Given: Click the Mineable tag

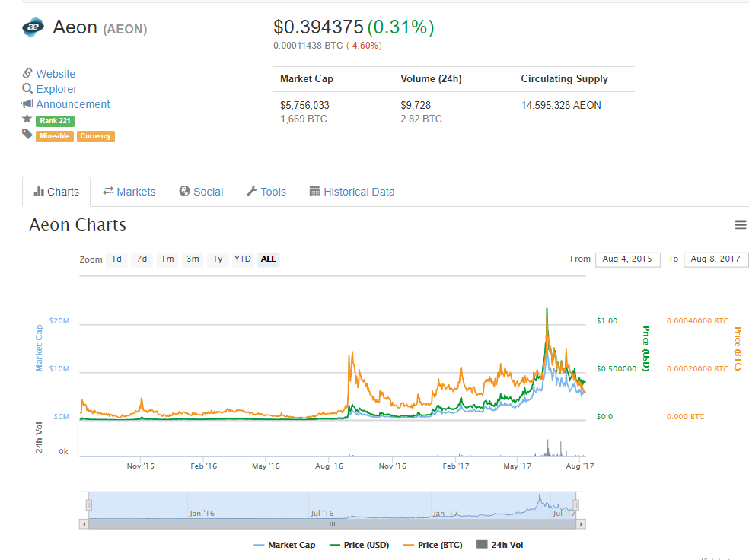Looking at the screenshot, I should click(x=55, y=136).
